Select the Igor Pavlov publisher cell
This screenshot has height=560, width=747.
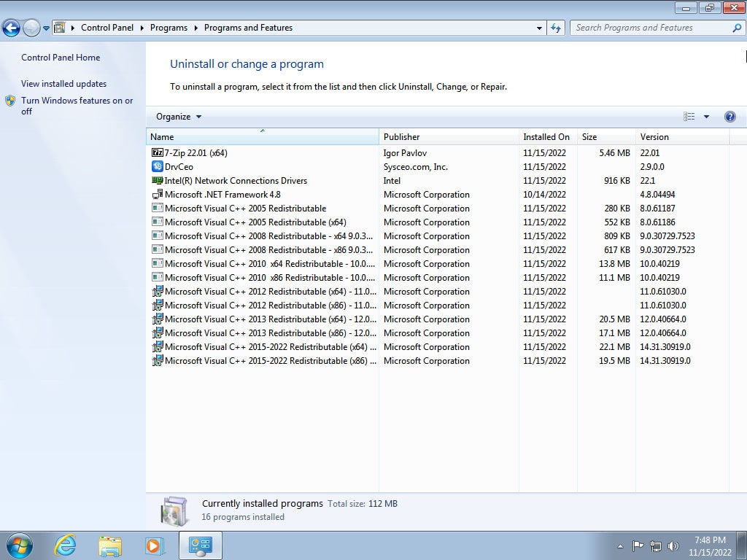tap(405, 153)
